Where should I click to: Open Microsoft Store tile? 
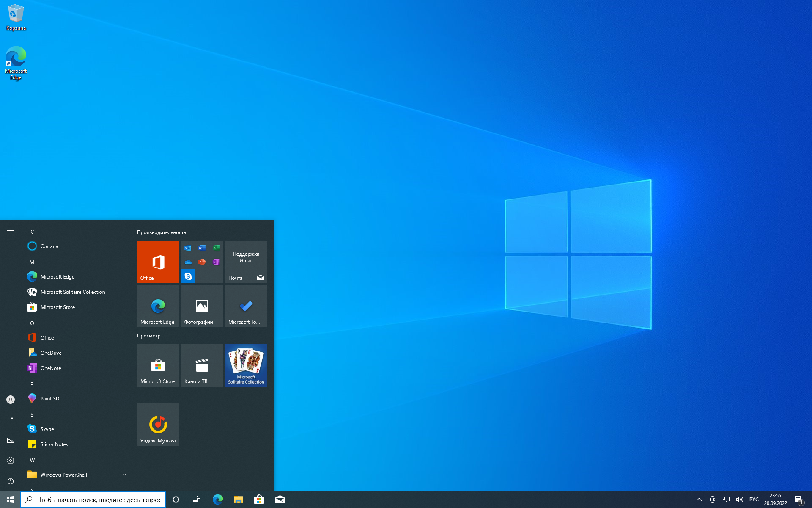[158, 364]
